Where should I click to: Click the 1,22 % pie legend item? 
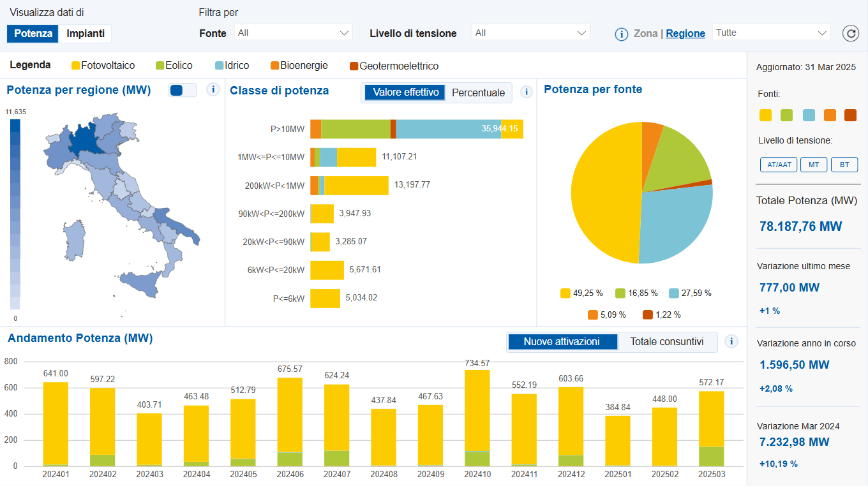tap(662, 315)
